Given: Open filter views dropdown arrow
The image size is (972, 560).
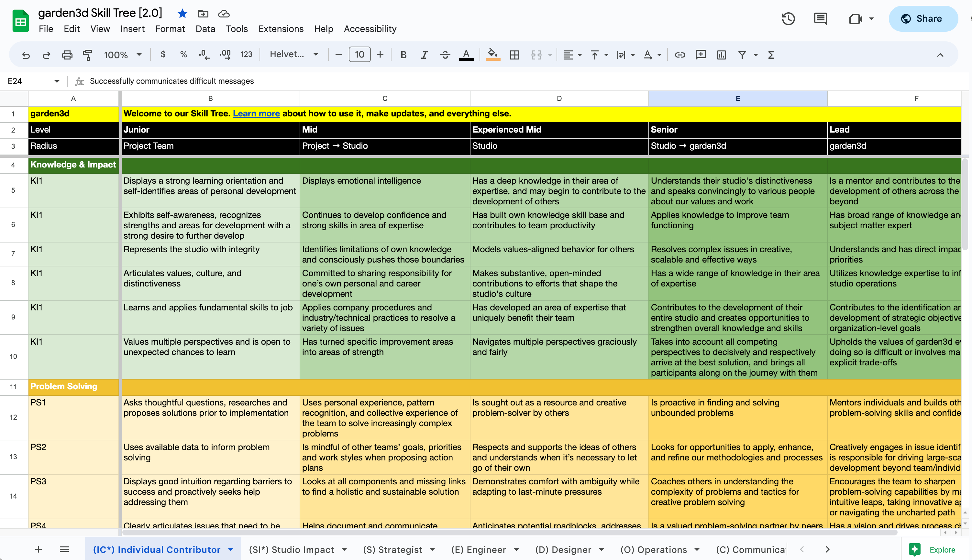Looking at the screenshot, I should (x=756, y=55).
